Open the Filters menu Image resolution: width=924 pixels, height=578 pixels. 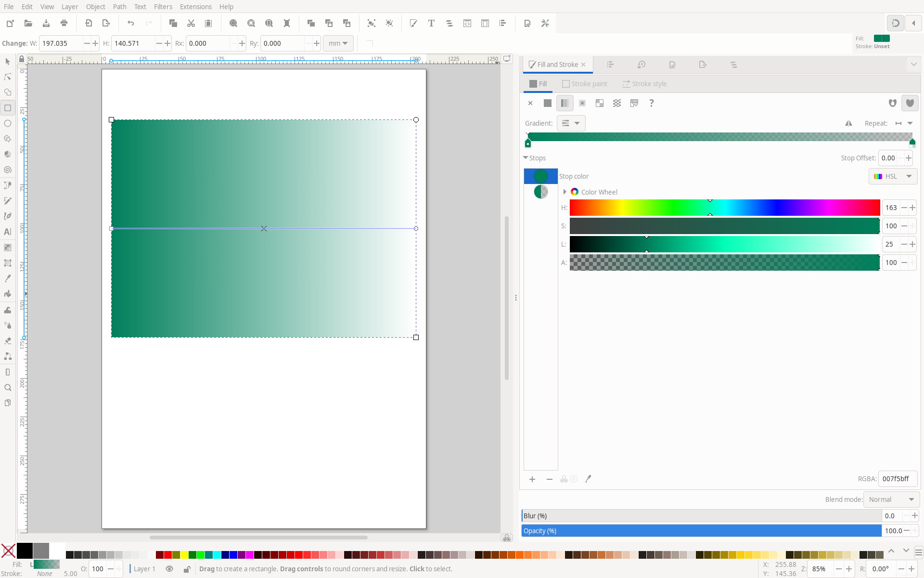point(163,7)
